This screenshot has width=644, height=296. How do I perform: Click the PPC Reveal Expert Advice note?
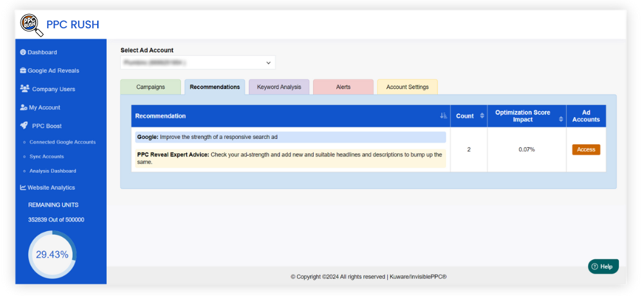[x=290, y=158]
